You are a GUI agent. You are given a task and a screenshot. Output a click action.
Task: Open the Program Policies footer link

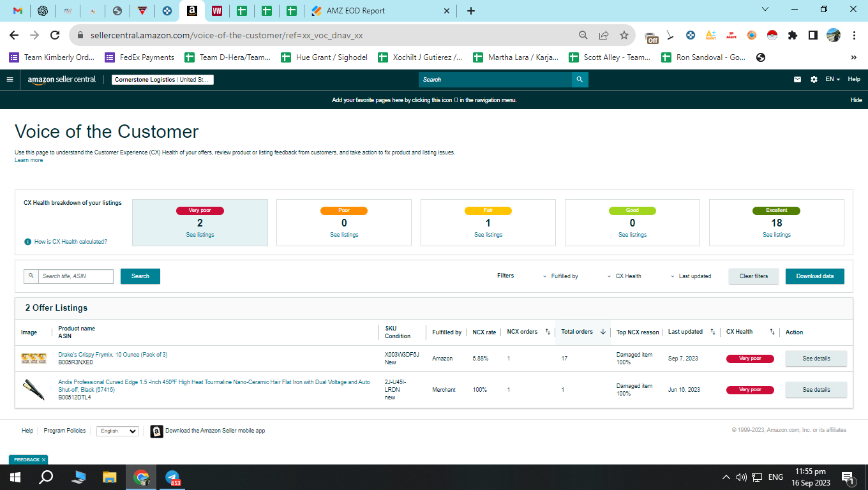point(64,431)
